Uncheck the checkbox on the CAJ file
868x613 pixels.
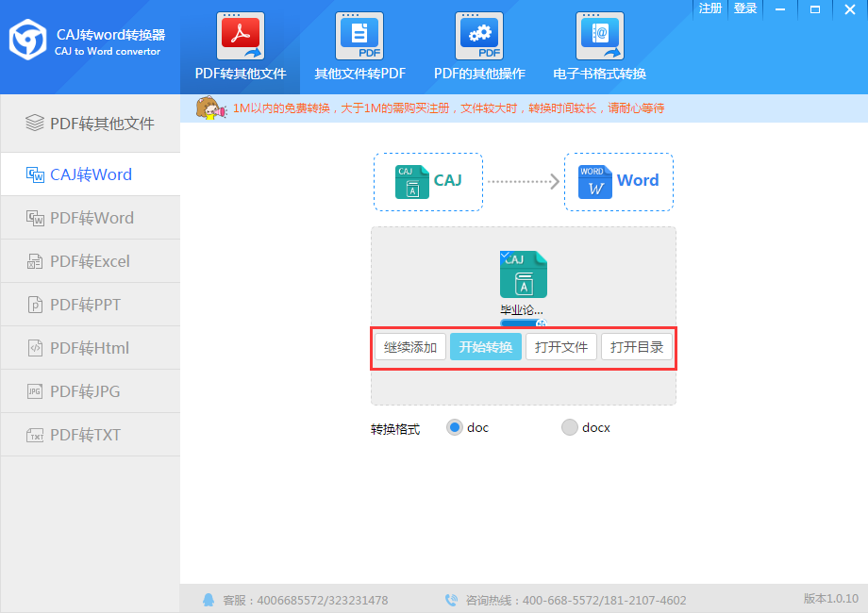tap(505, 255)
